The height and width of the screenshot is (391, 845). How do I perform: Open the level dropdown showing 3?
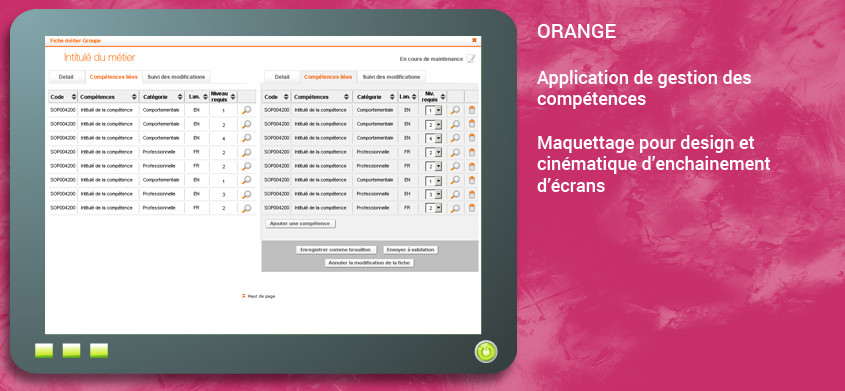click(438, 194)
